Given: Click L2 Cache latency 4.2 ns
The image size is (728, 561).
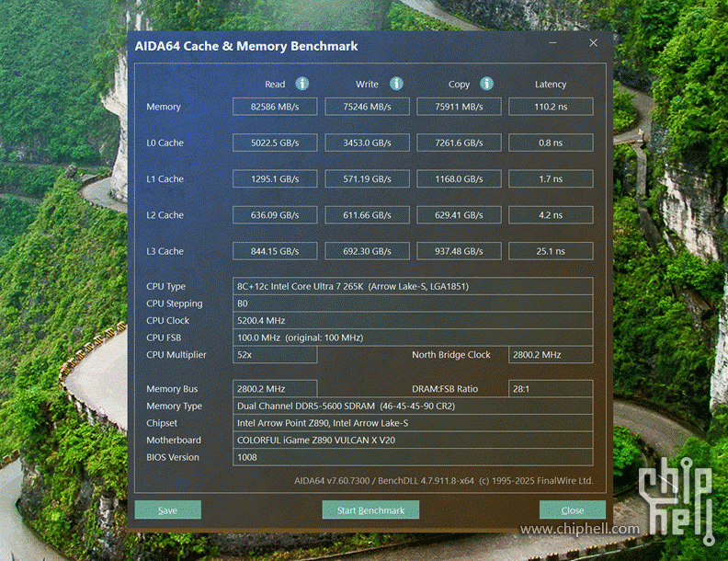Looking at the screenshot, I should (551, 215).
